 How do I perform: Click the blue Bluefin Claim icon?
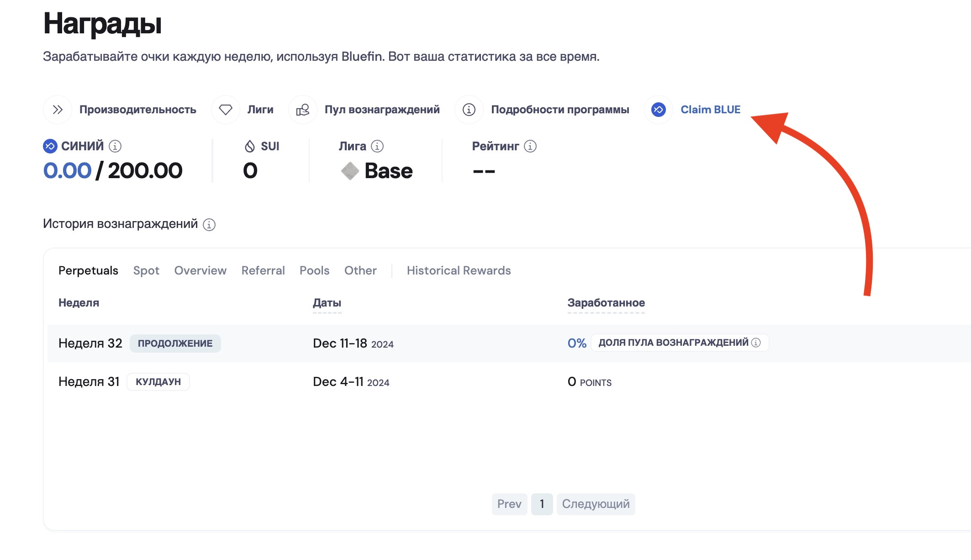coord(659,110)
